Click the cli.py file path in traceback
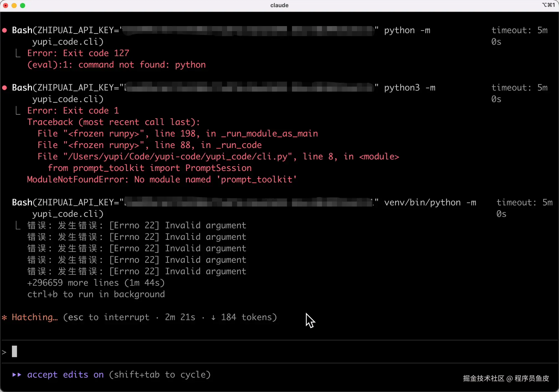559x392 pixels. (178, 157)
